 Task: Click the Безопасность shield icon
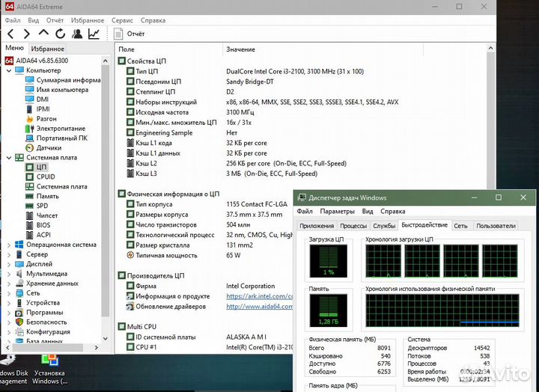click(19, 322)
